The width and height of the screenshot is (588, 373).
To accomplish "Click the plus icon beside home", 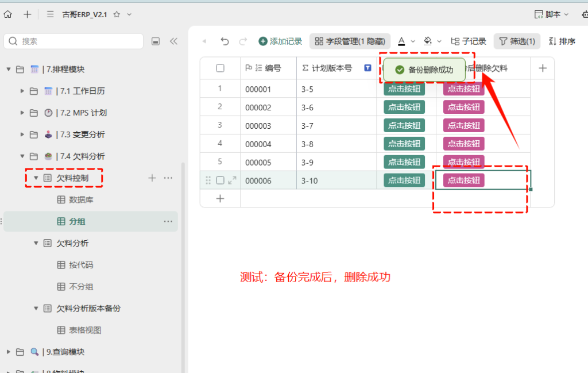I will tap(28, 14).
